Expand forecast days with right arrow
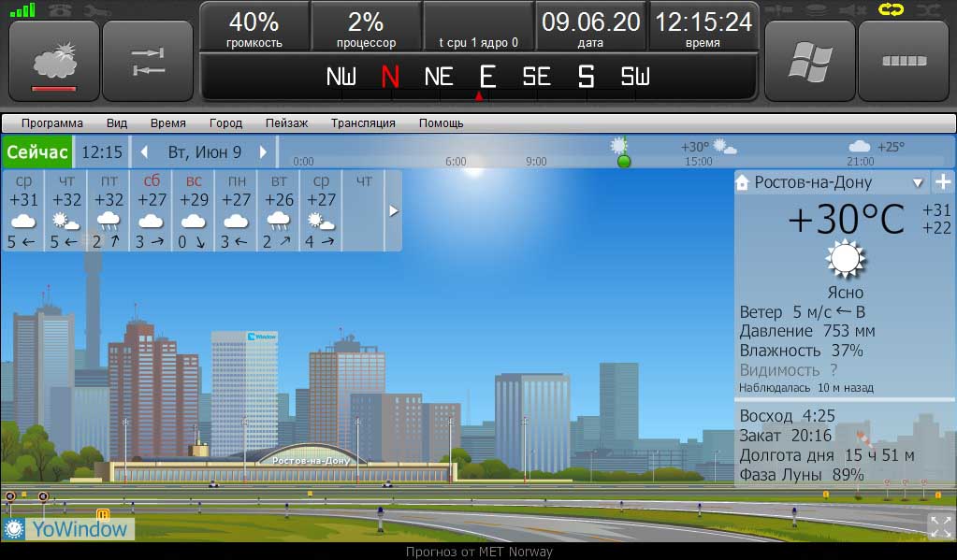 (394, 211)
